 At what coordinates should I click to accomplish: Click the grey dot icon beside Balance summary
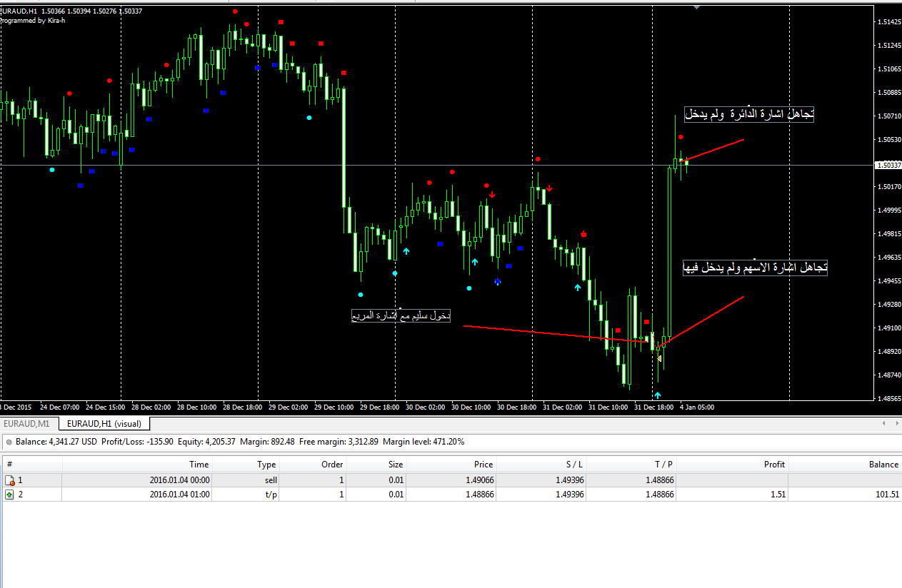8,442
